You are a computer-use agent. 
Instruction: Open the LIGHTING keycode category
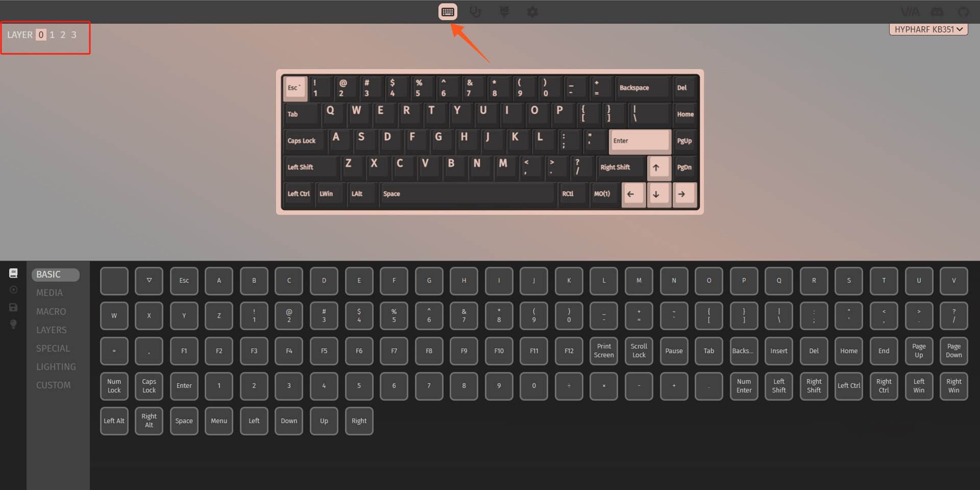point(56,367)
